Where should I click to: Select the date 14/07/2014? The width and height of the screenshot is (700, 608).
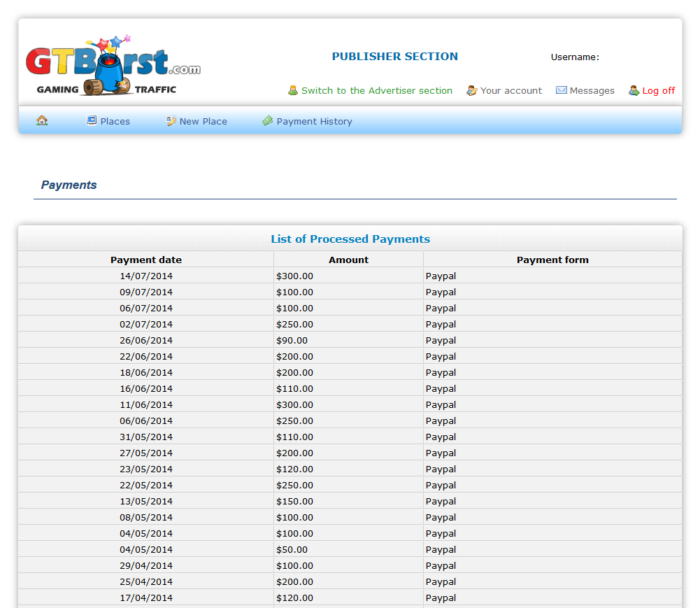146,276
